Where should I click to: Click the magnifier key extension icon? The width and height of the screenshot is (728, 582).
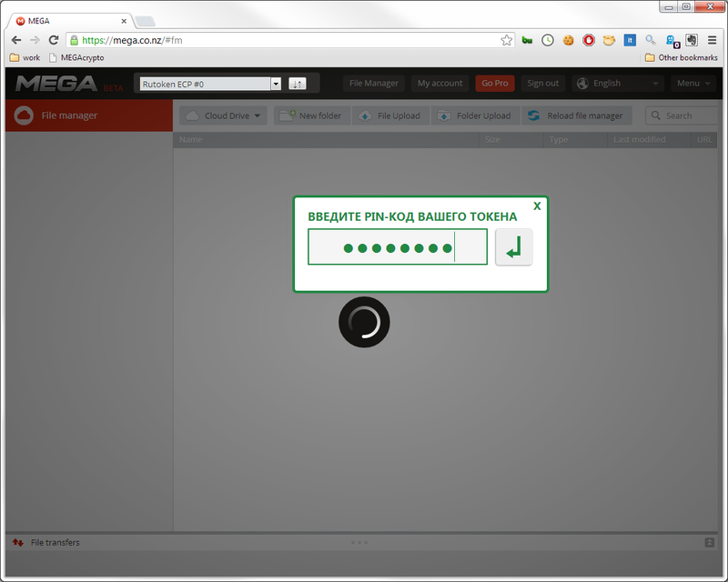click(651, 40)
